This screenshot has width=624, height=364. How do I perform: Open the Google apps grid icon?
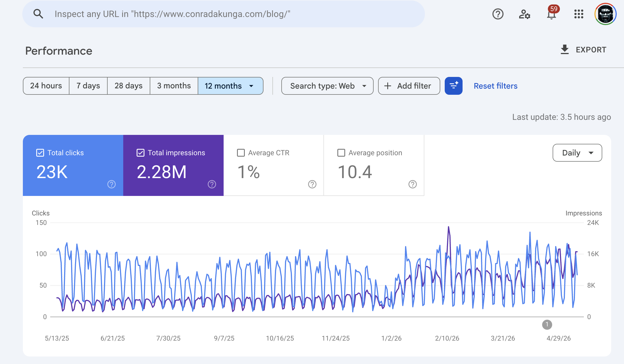point(579,14)
